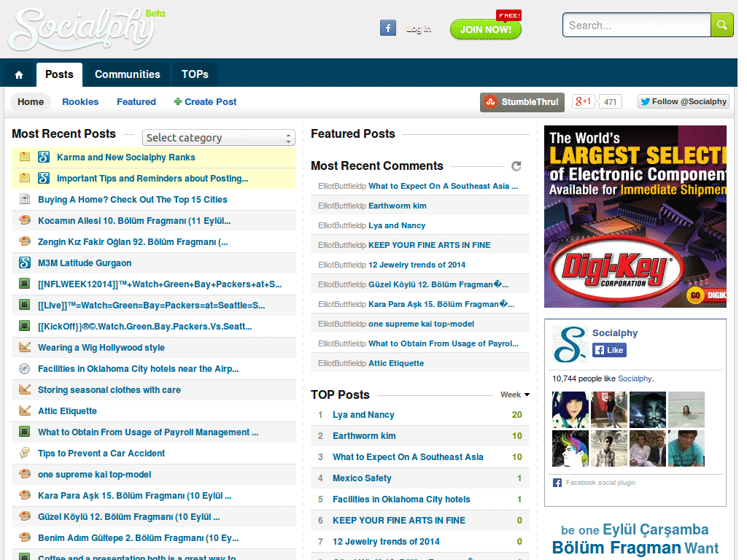Open the Week dropdown for TOP Posts
The width and height of the screenshot is (747, 560).
tap(515, 394)
